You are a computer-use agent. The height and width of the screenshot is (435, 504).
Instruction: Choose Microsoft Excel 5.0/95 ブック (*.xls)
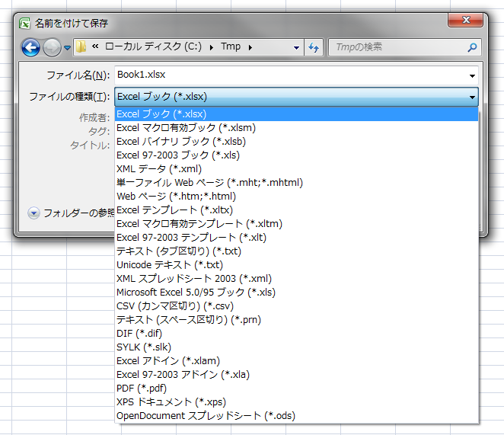point(296,292)
